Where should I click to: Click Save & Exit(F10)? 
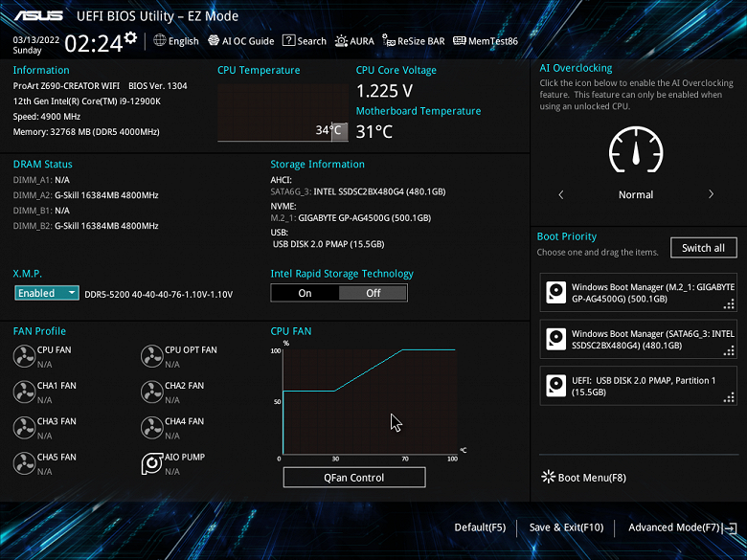(566, 527)
